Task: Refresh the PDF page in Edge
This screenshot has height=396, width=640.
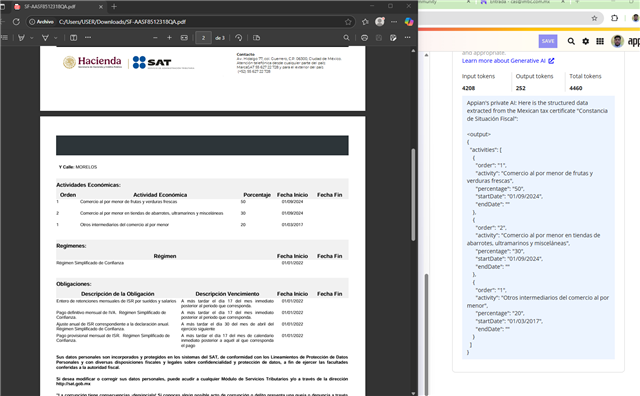Action: click(x=16, y=22)
